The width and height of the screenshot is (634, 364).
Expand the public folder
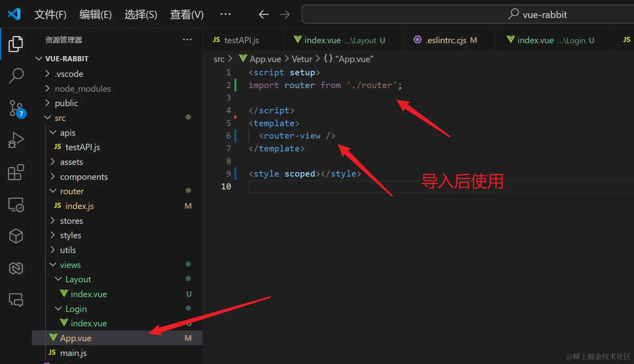[x=117, y=103]
